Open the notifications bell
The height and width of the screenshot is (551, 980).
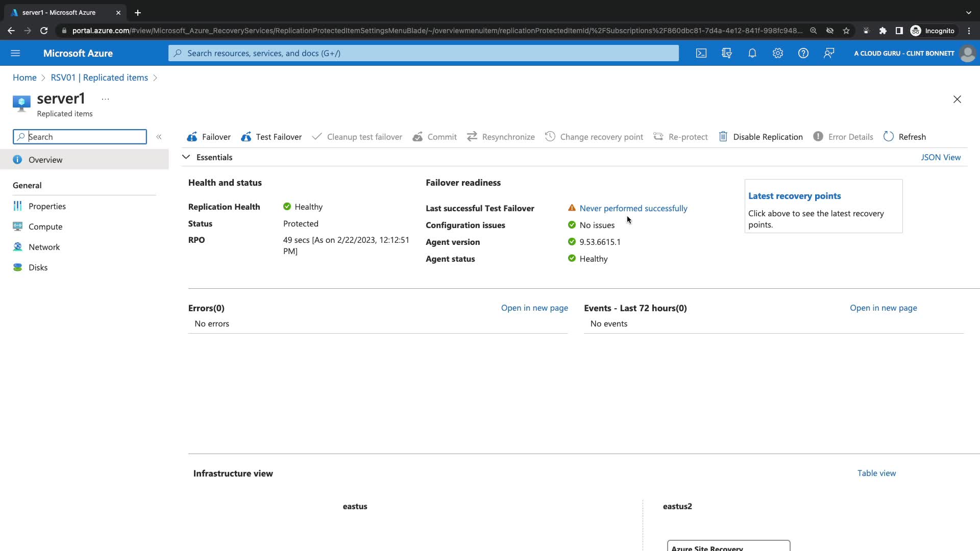point(752,53)
